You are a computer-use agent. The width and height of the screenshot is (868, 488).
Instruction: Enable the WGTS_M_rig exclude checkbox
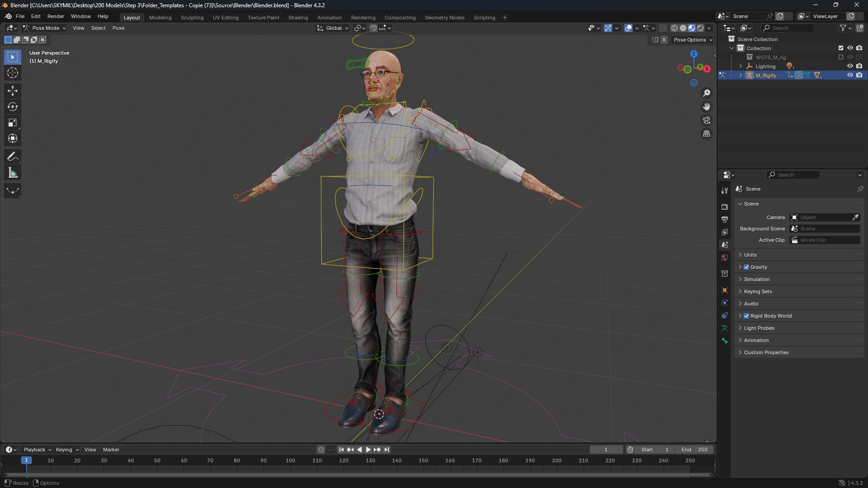[x=841, y=57]
